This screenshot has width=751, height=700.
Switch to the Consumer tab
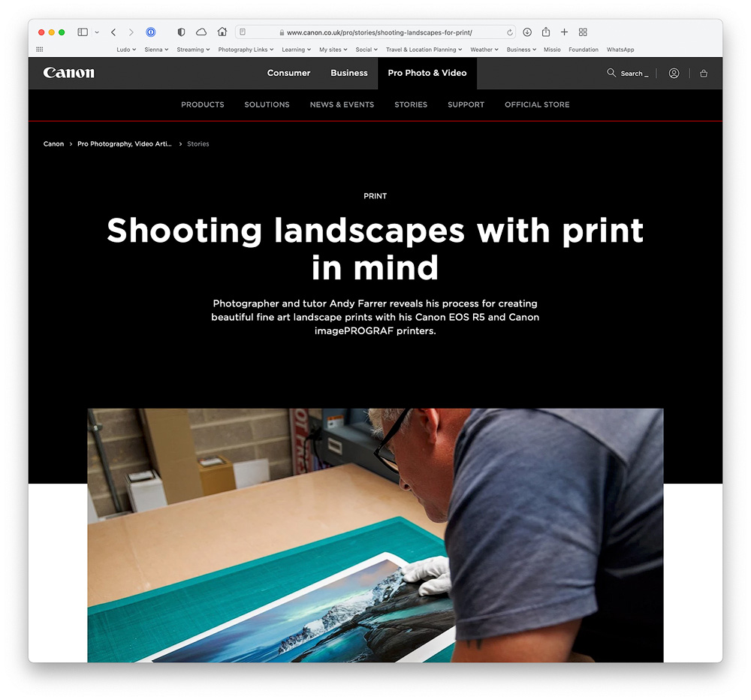(289, 73)
